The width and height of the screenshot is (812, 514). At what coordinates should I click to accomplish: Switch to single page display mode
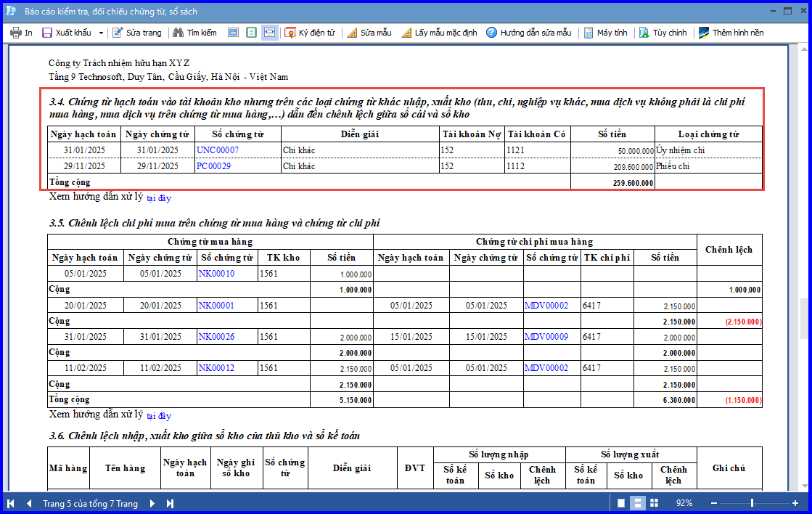pyautogui.click(x=621, y=503)
